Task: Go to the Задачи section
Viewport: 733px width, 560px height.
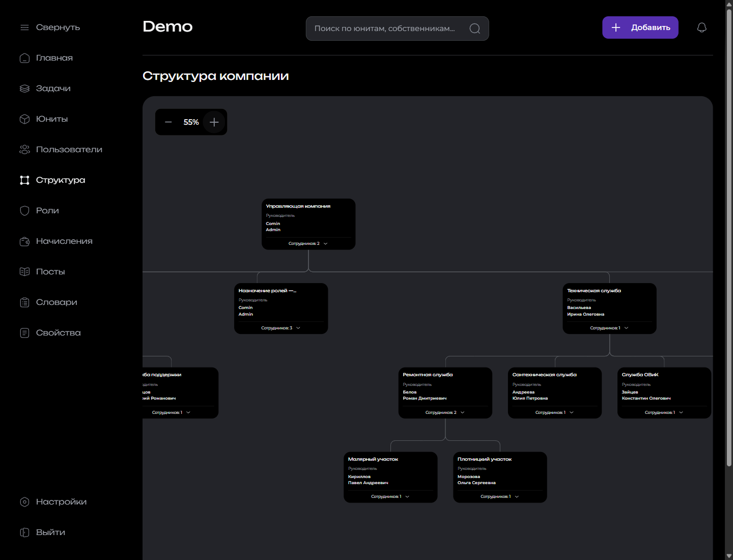Action: 53,89
